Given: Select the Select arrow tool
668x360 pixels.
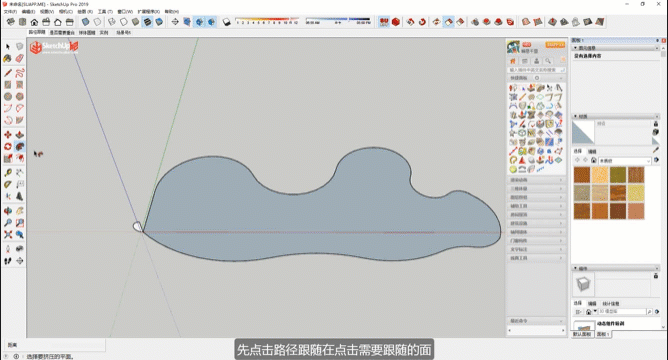Looking at the screenshot, I should pos(8,46).
